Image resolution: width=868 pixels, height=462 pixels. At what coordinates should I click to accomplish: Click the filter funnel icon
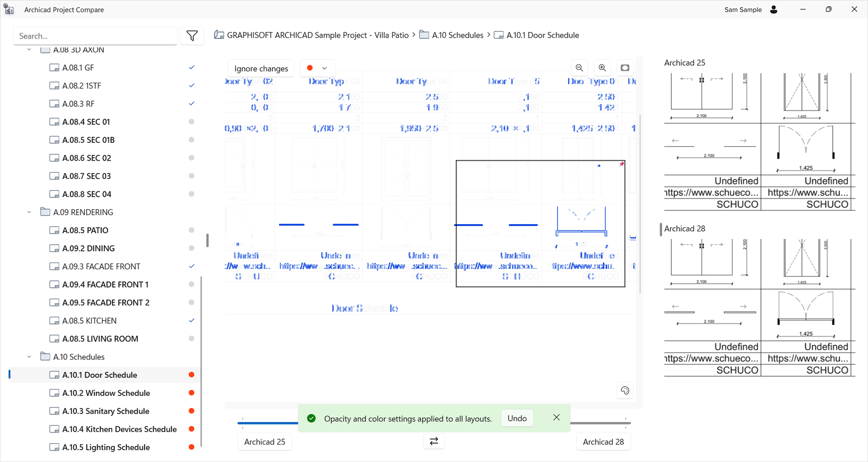[192, 36]
